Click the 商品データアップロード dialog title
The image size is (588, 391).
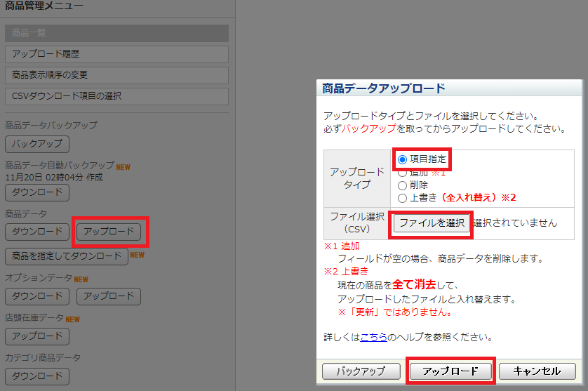pos(384,88)
